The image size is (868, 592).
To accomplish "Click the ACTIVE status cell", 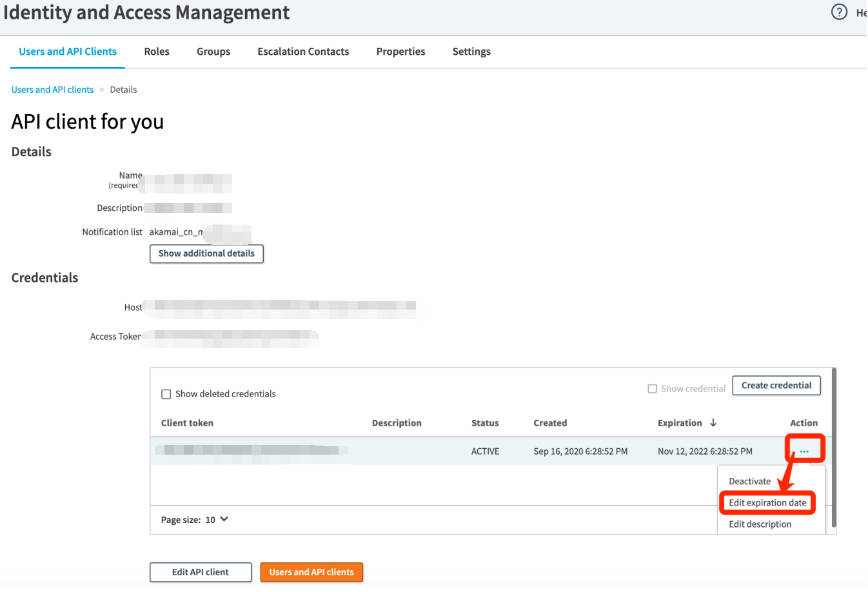I will tap(485, 451).
